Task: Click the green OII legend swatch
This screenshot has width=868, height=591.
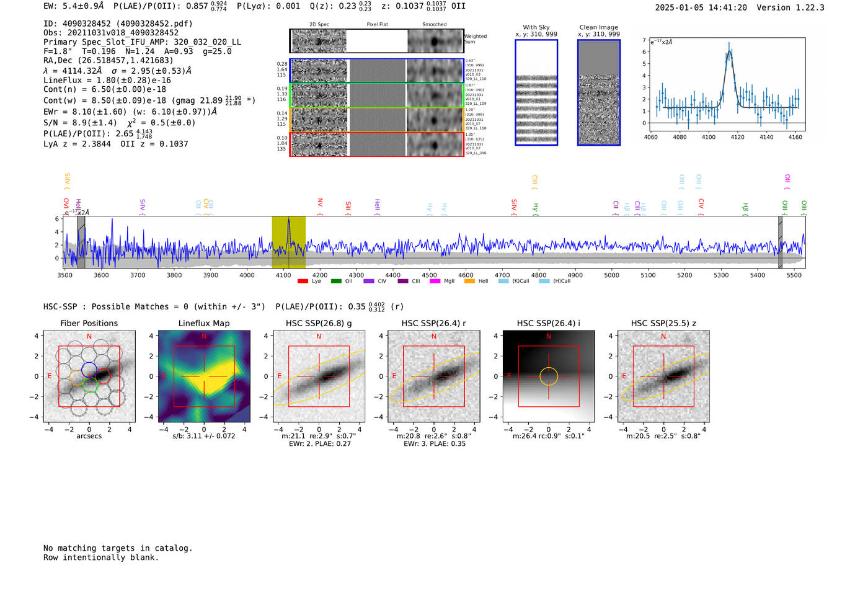Action: (336, 282)
